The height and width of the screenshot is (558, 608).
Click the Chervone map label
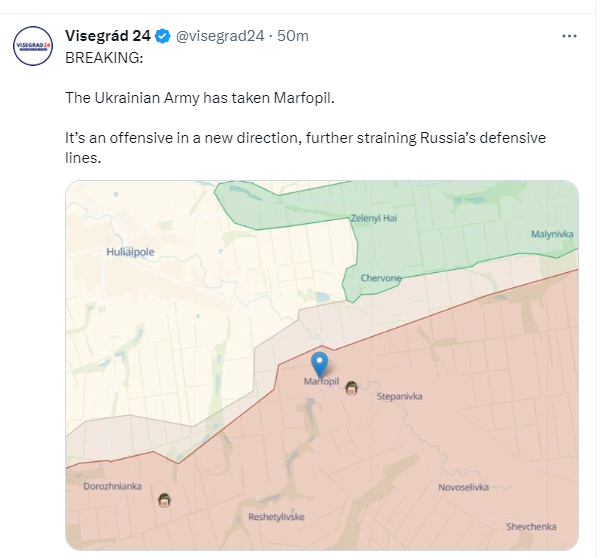pos(381,278)
